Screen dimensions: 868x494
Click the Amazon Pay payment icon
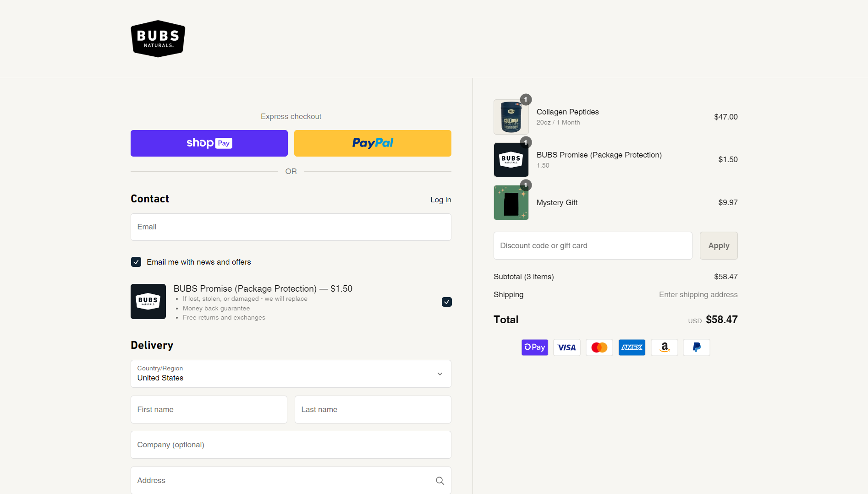(665, 347)
